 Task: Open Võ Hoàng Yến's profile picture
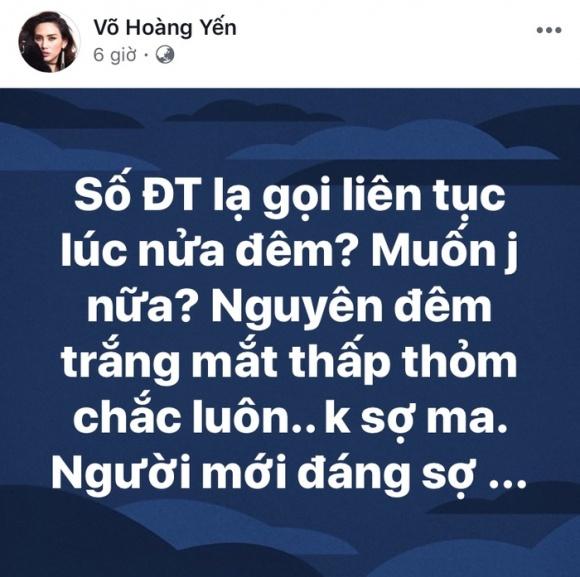pyautogui.click(x=49, y=41)
